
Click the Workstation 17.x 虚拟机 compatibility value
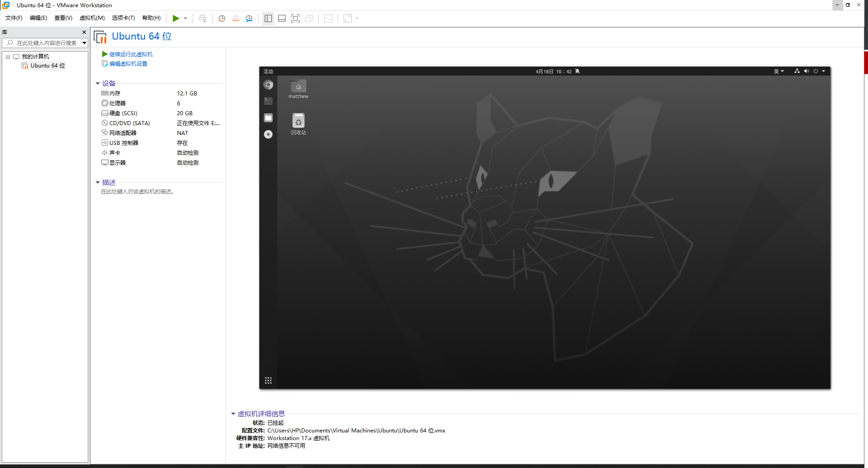pyautogui.click(x=298, y=438)
